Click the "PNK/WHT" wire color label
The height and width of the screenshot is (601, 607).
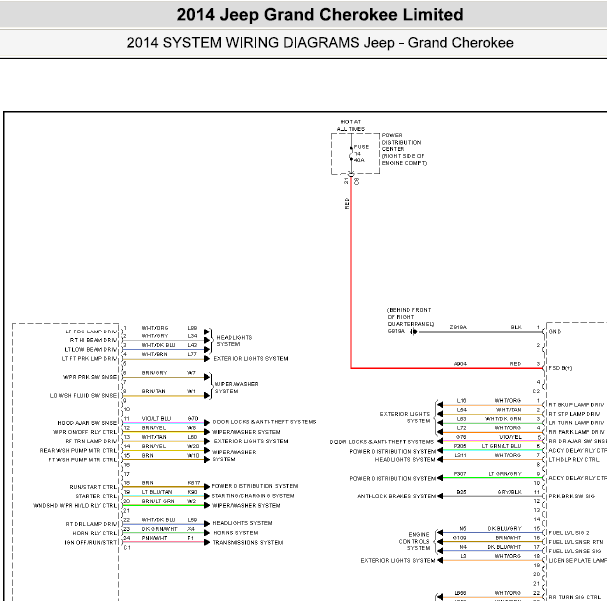pyautogui.click(x=154, y=538)
